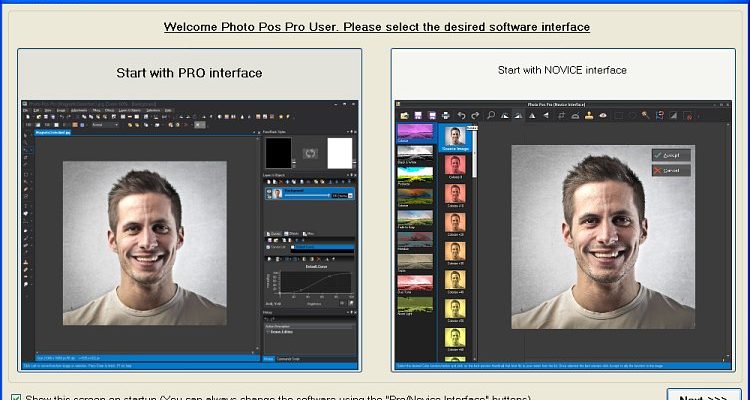Uncheck Show this screen on startup
The image size is (750, 400).
pos(16,398)
